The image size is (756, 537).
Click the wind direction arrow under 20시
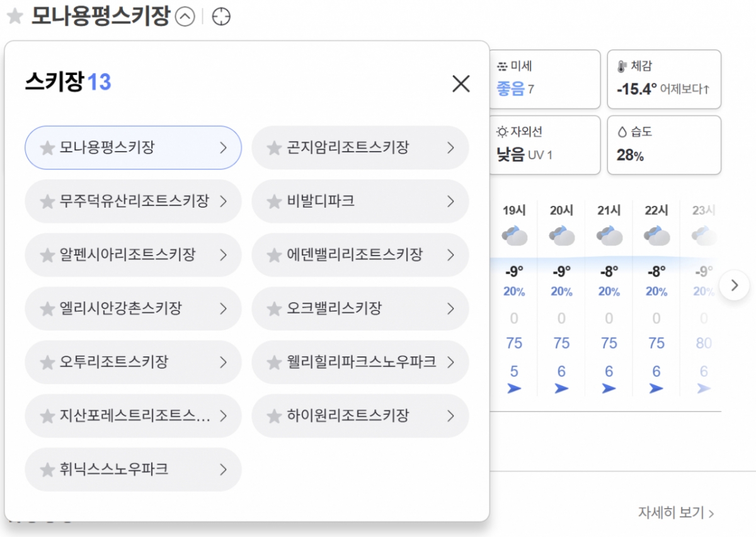point(561,388)
